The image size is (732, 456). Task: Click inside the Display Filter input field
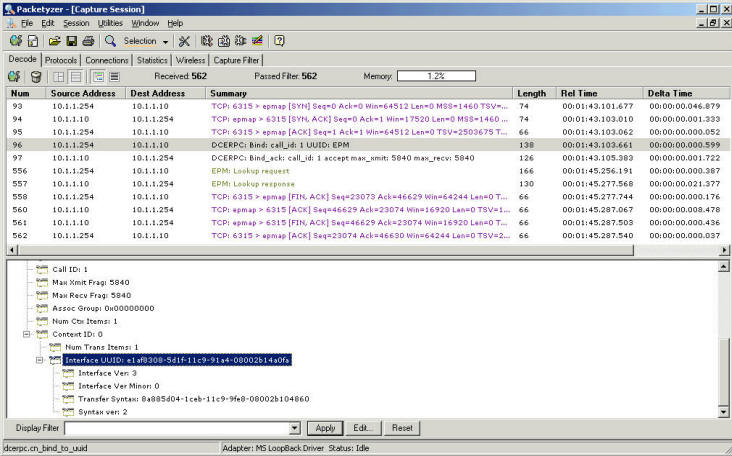(177, 428)
